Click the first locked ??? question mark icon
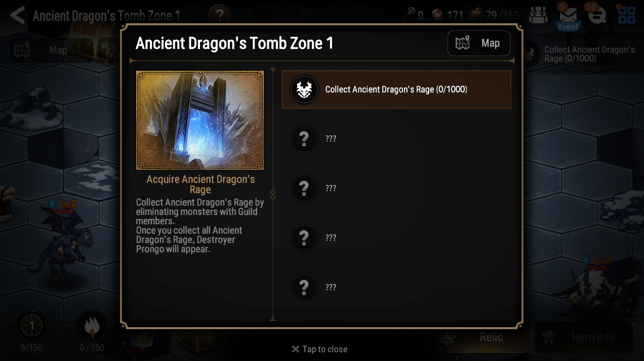 304,139
